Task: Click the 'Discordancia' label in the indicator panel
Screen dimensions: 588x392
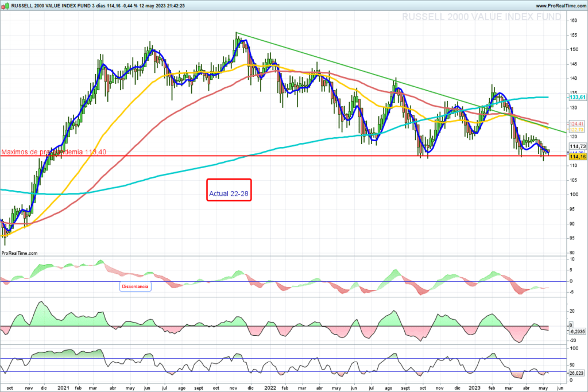Action: click(136, 286)
